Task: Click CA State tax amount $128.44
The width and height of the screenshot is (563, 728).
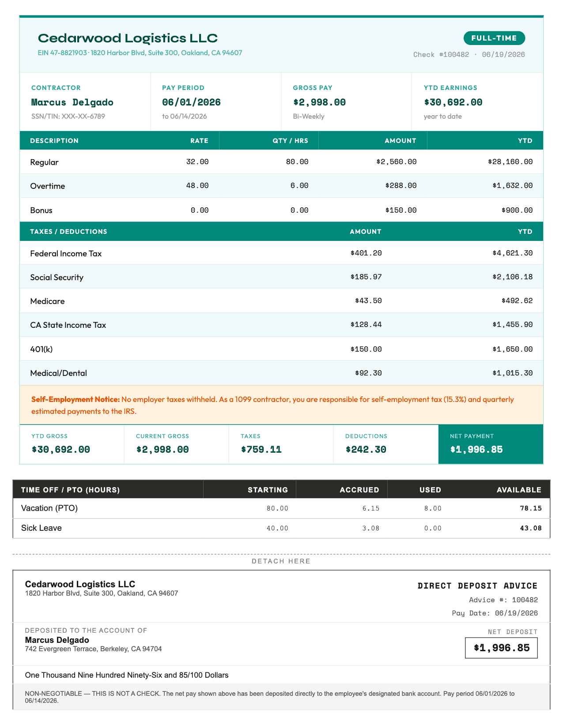Action: click(x=366, y=325)
